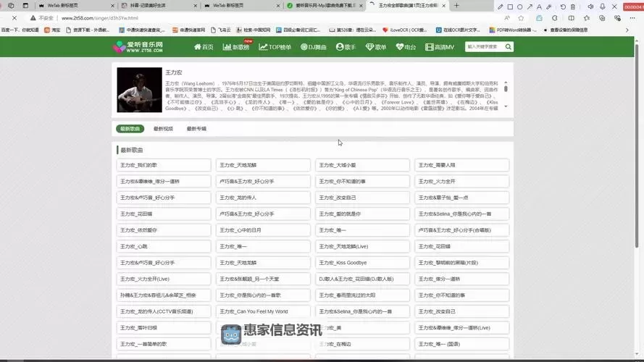The height and width of the screenshot is (362, 644).
Task: Click the address bar URL
Action: pos(99,18)
